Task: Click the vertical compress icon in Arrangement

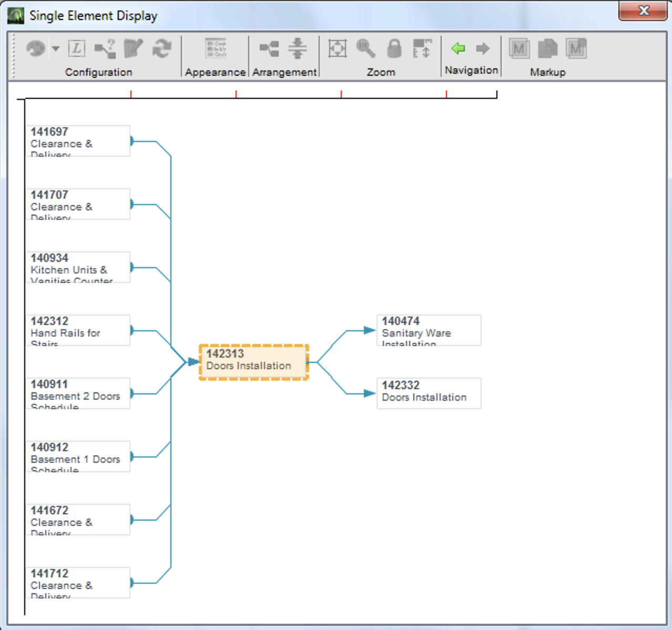Action: tap(298, 48)
